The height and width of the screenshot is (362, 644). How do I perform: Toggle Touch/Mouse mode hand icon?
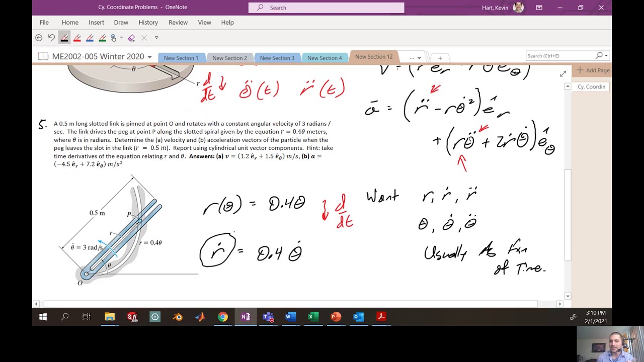point(113,38)
